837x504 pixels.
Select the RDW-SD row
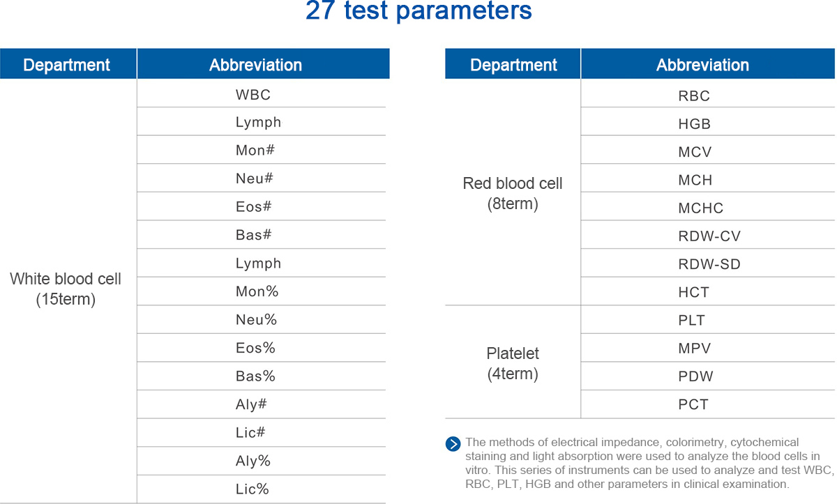(707, 264)
